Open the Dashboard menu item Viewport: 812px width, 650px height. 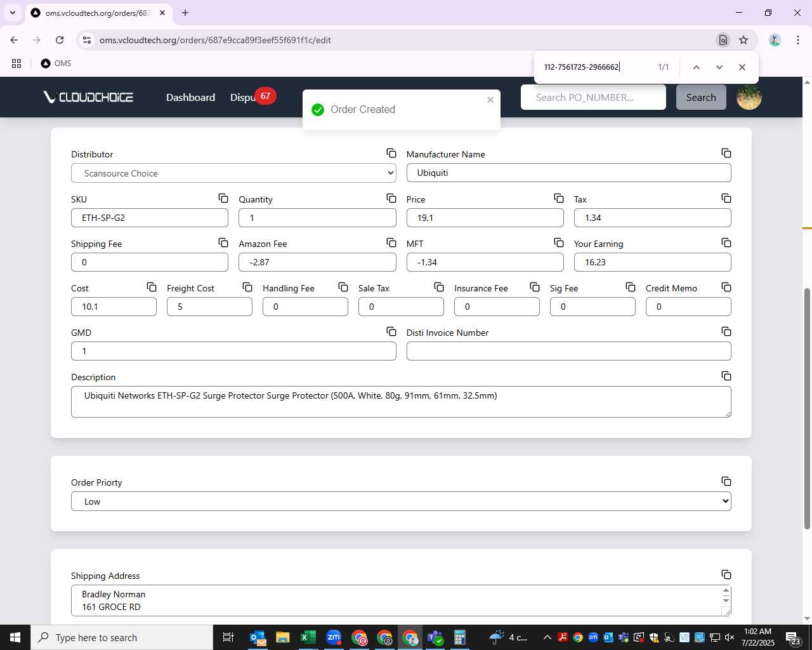click(190, 97)
